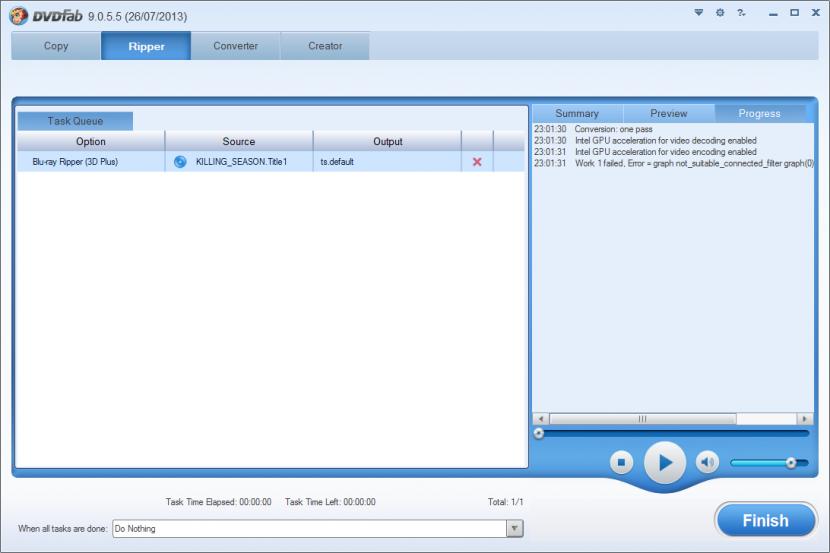The width and height of the screenshot is (830, 553).
Task: Open settings via the gear icon
Action: (720, 12)
